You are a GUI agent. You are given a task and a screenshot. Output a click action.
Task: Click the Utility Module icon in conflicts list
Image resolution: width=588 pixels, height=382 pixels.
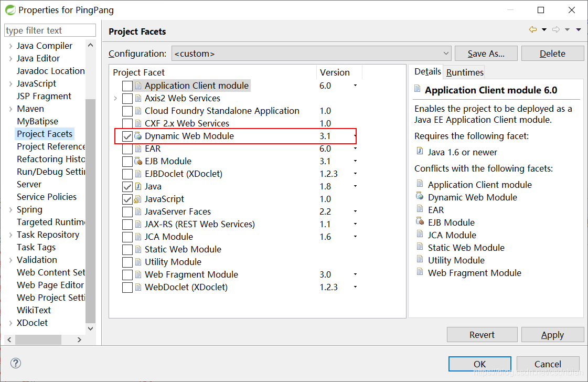pyautogui.click(x=420, y=259)
